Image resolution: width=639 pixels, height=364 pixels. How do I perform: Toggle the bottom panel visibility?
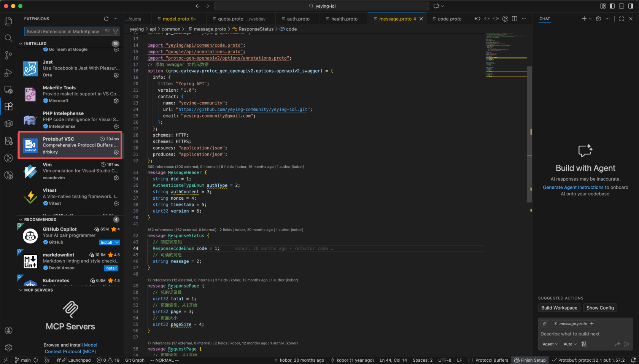(622, 6)
